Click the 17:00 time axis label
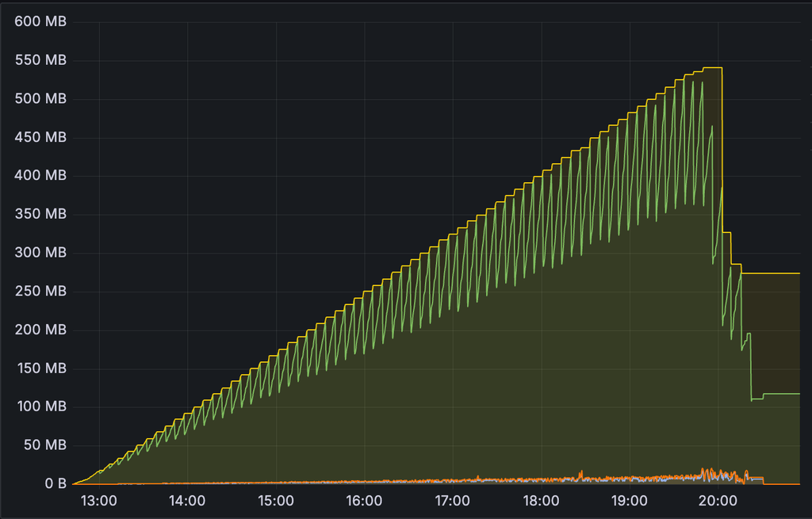 pyautogui.click(x=453, y=501)
